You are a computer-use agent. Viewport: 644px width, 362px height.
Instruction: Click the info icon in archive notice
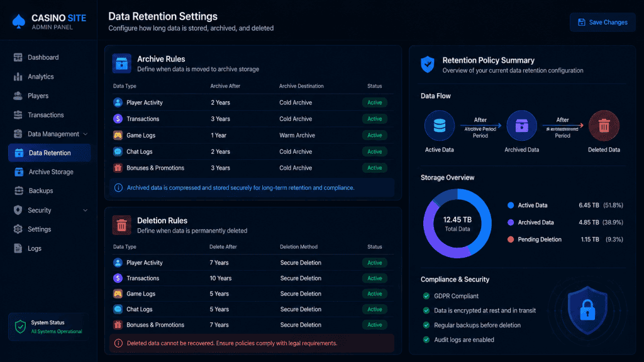point(118,187)
